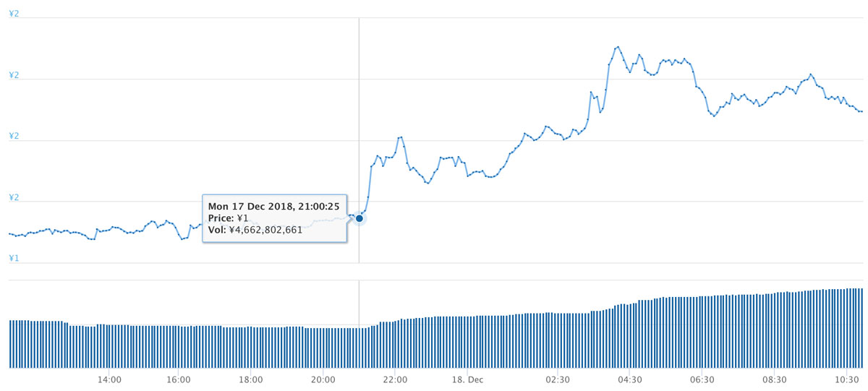This screenshot has width=868, height=391.
Task: Click the 16:00 time axis label
Action: point(179,379)
